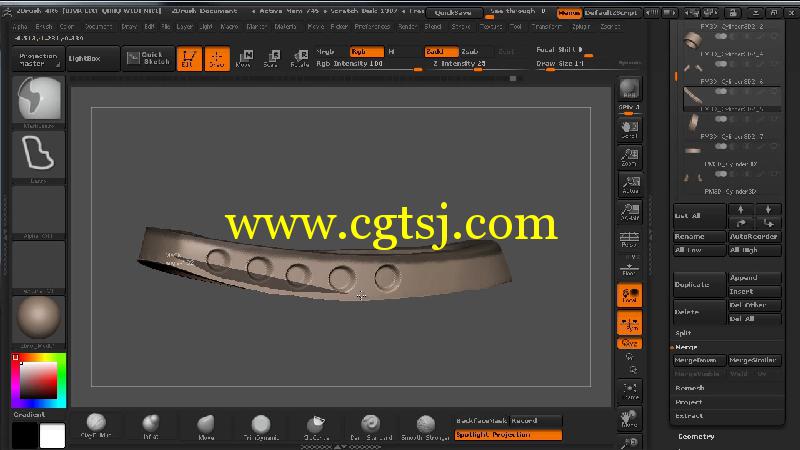The width and height of the screenshot is (800, 450).
Task: Click the BPR render button
Action: click(x=629, y=89)
